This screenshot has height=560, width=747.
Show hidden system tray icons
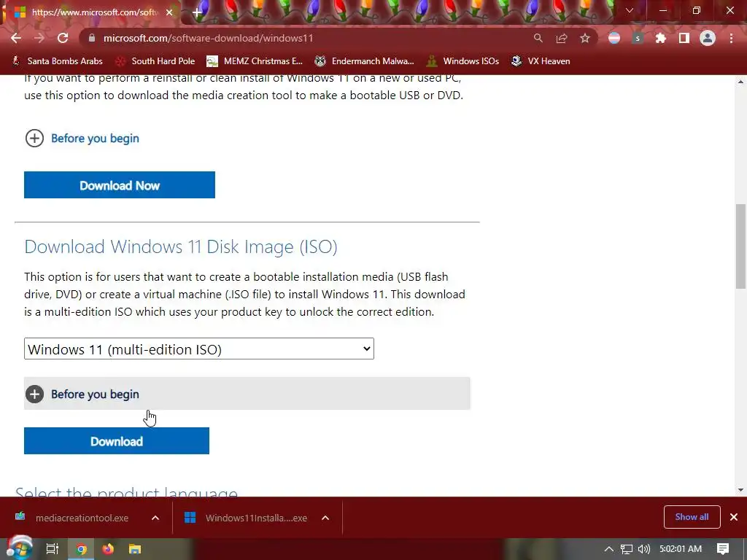click(609, 549)
